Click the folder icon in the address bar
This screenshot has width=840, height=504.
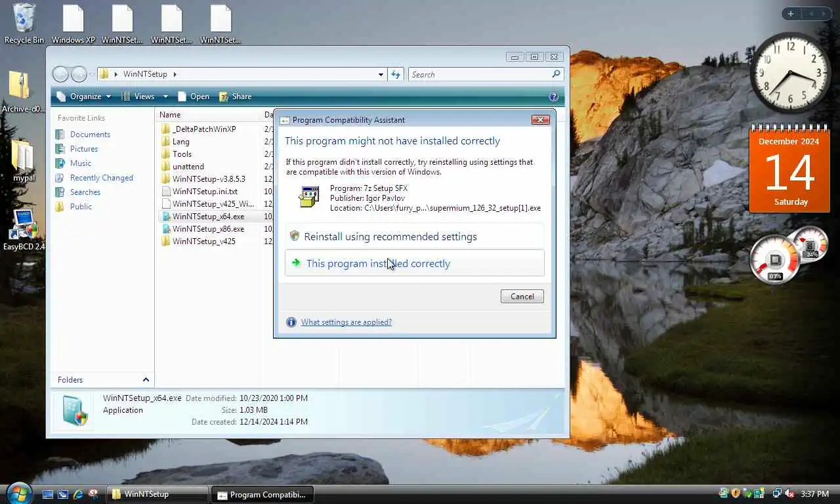click(104, 74)
